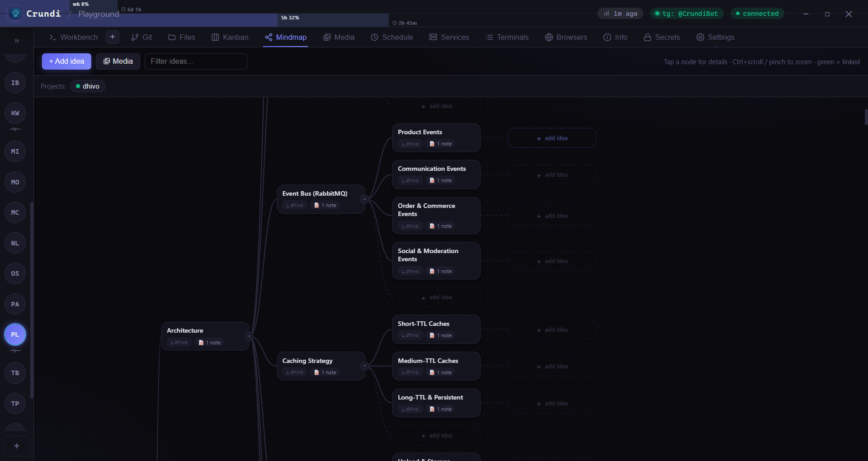
Task: Open the Long-TTL & Persistent node
Action: pos(436,403)
